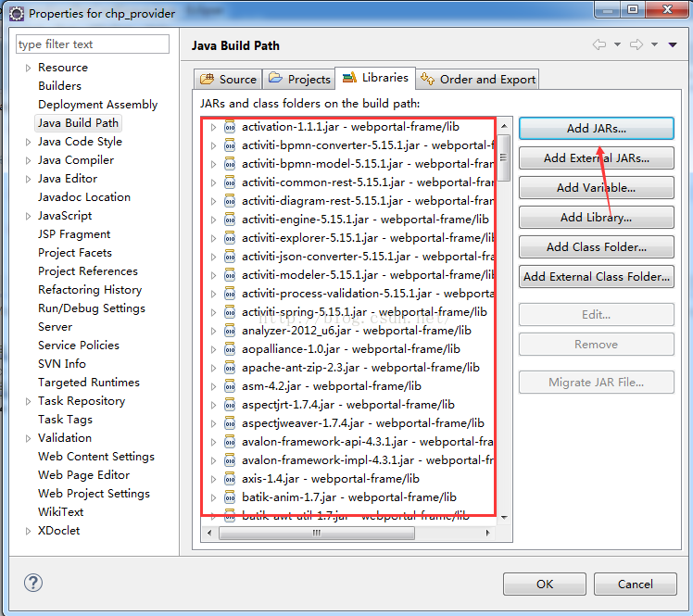Screen dimensions: 693x616
Task: Click the jar icon of apache-ant-zip-2.3.jar
Action: click(230, 368)
